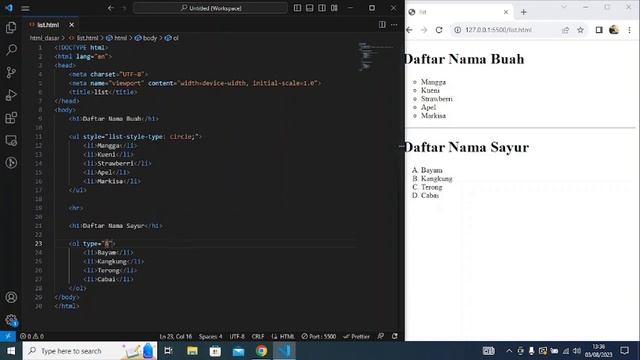The width and height of the screenshot is (640, 360).
Task: Place cursor on line 23 ol type attribute
Action: 92,244
